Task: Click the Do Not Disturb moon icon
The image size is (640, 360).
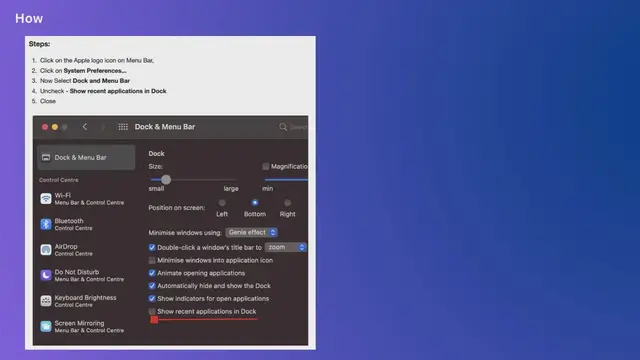Action: click(x=46, y=275)
